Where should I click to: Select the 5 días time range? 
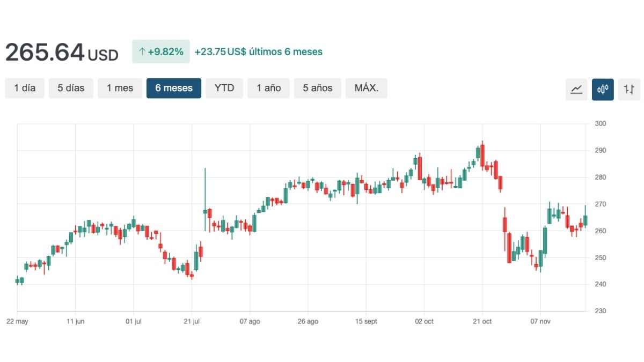coord(71,88)
